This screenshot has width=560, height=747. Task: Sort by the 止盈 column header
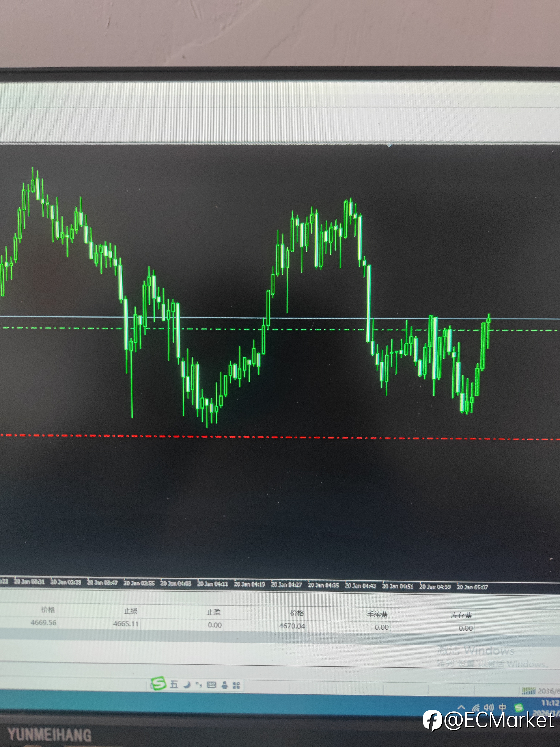(214, 612)
